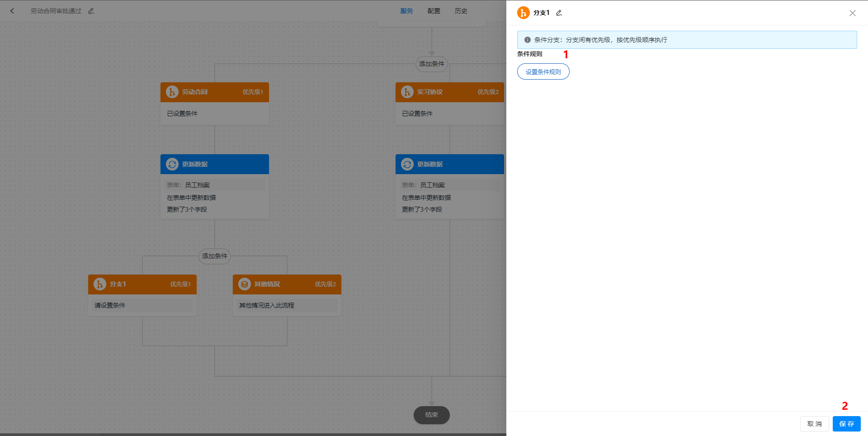Click the orange 分支1 icon in panel header
The width and height of the screenshot is (868, 436).
523,13
